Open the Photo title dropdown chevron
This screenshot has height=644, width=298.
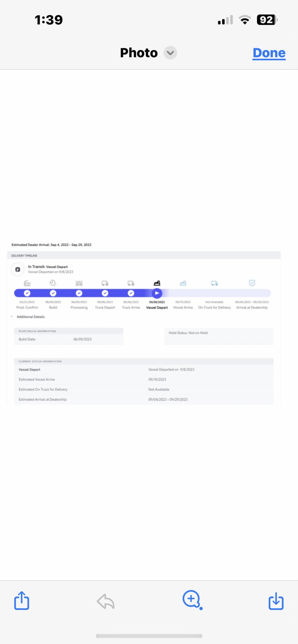(x=170, y=53)
